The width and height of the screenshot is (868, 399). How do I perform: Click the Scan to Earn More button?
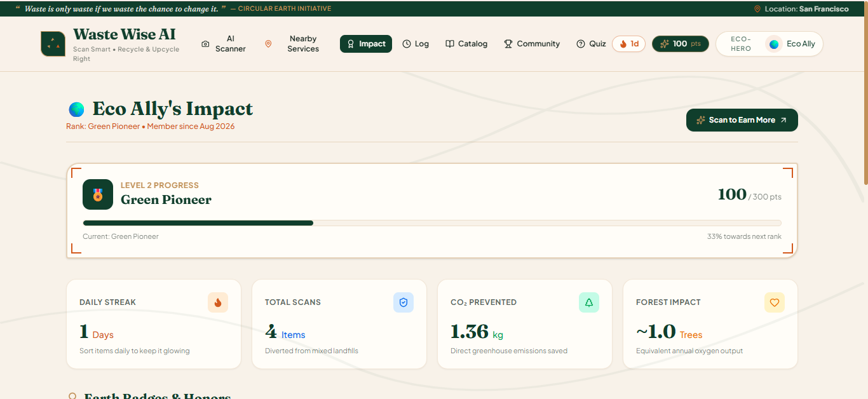tap(742, 120)
